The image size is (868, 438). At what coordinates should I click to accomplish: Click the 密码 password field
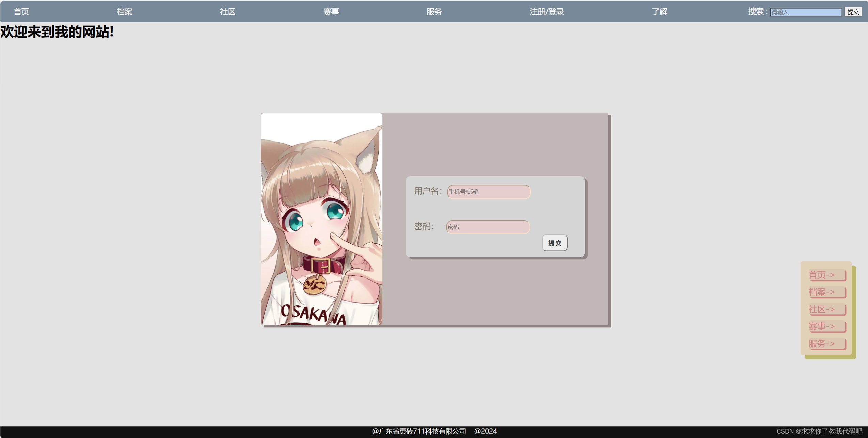[x=488, y=227]
